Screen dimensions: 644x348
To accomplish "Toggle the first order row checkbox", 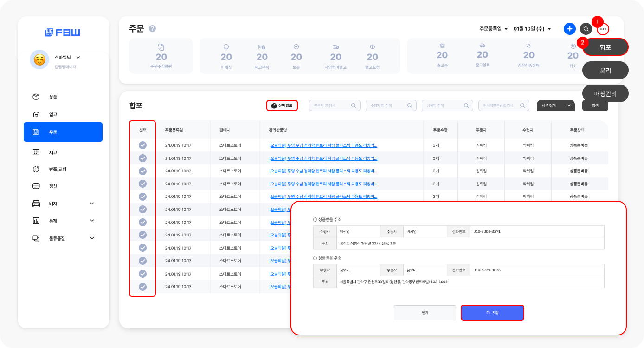I will point(143,145).
